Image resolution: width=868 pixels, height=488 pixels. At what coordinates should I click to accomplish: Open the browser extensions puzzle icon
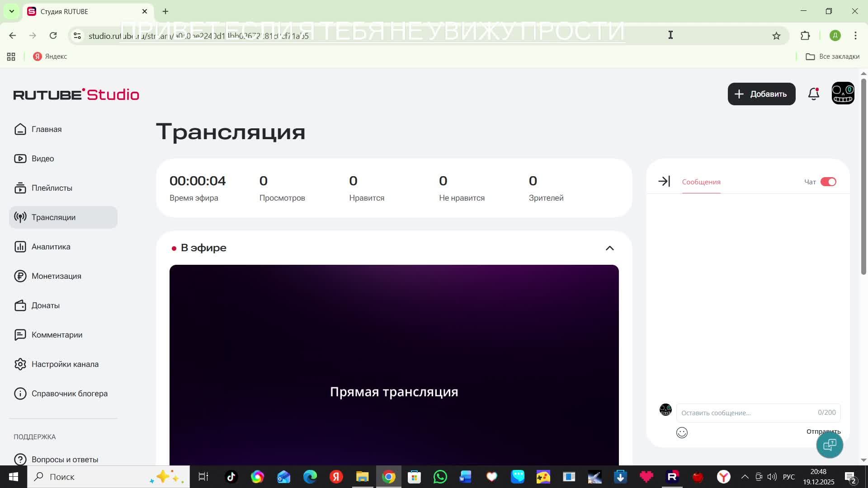point(805,36)
